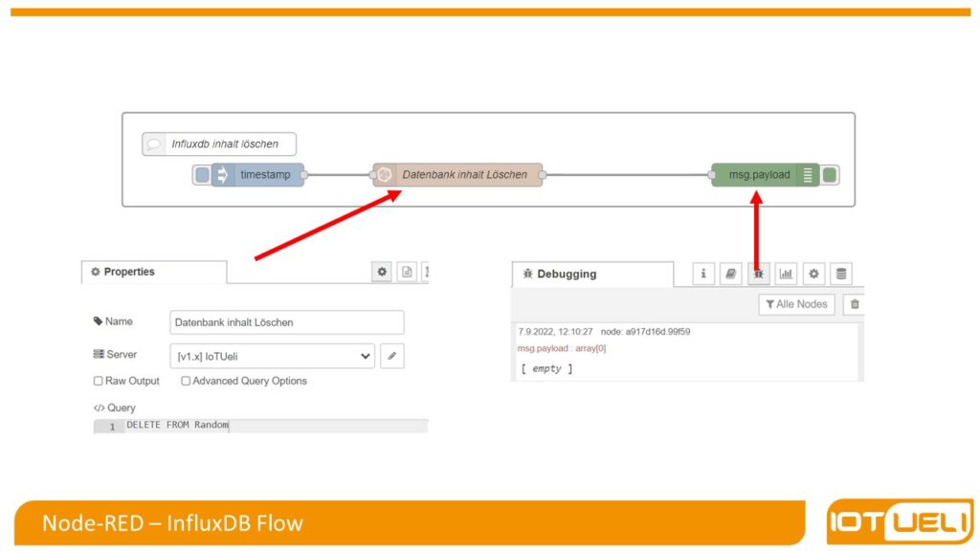Image resolution: width=980 pixels, height=551 pixels.
Task: Select the debug bug sidebar icon
Action: (758, 275)
